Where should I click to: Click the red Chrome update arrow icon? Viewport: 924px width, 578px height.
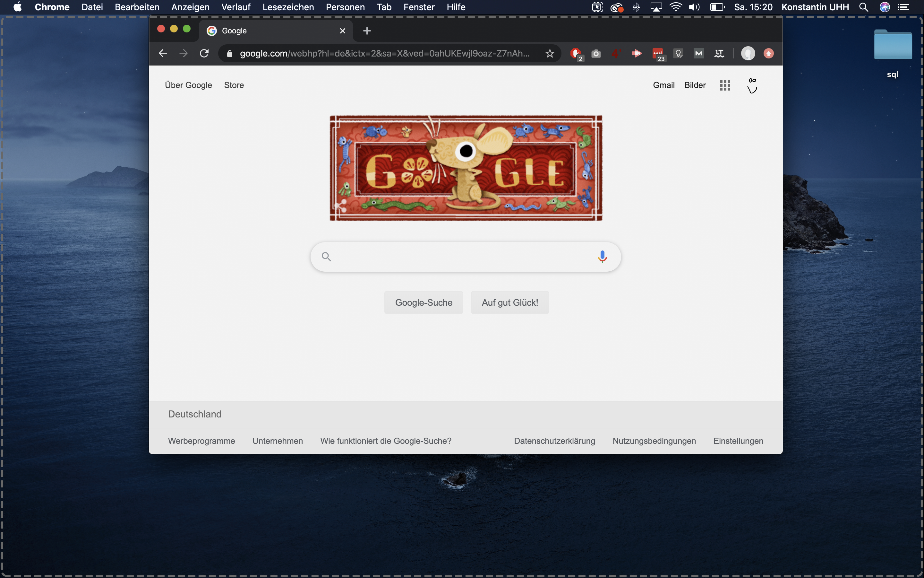coord(769,54)
